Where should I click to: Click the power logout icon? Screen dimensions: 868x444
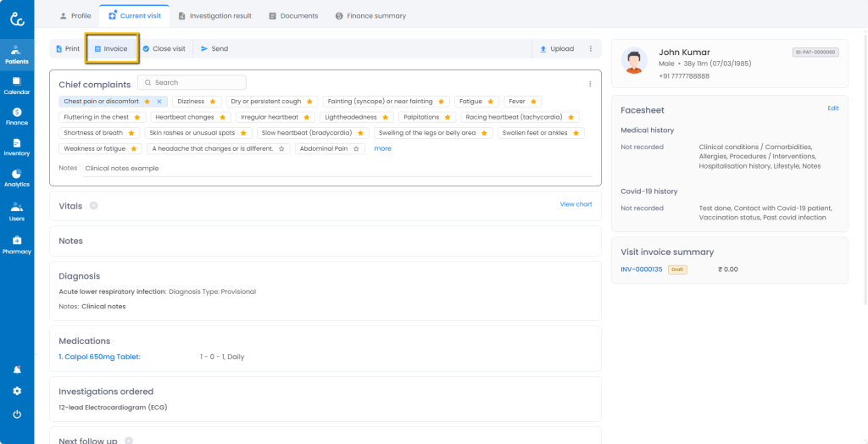17,414
